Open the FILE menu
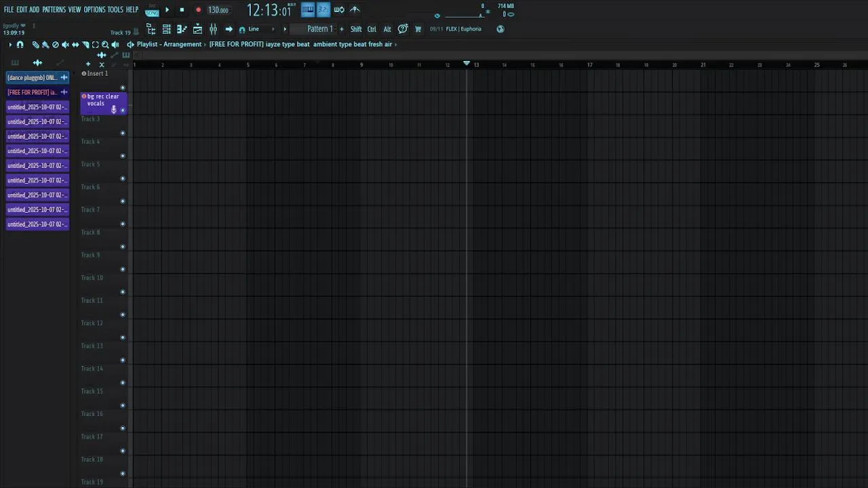Screen dimensions: 868x488 click(9, 9)
